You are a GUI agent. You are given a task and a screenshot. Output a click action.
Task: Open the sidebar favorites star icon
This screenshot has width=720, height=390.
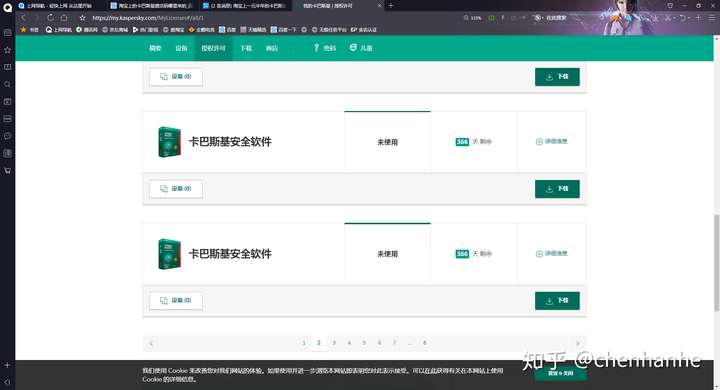pyautogui.click(x=7, y=50)
